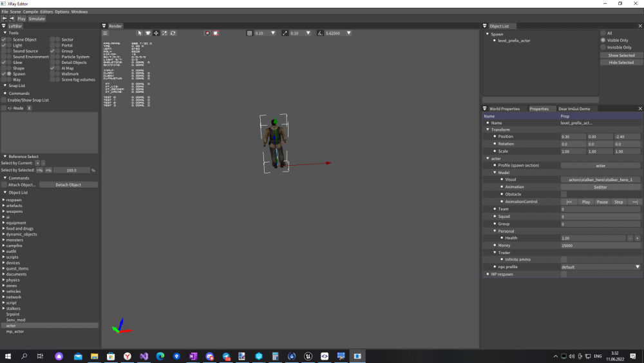Select the Visible Only radio button
Image resolution: width=644 pixels, height=363 pixels.
coord(603,40)
